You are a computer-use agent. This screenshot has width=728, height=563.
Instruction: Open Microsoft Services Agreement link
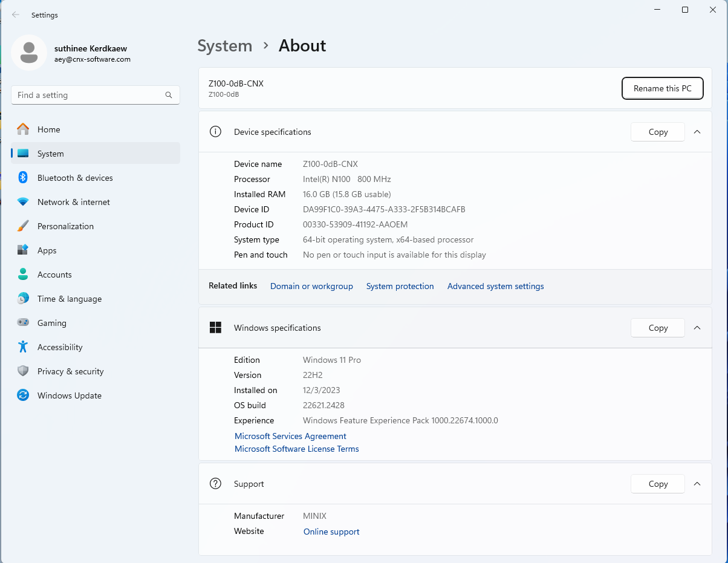[x=290, y=436]
